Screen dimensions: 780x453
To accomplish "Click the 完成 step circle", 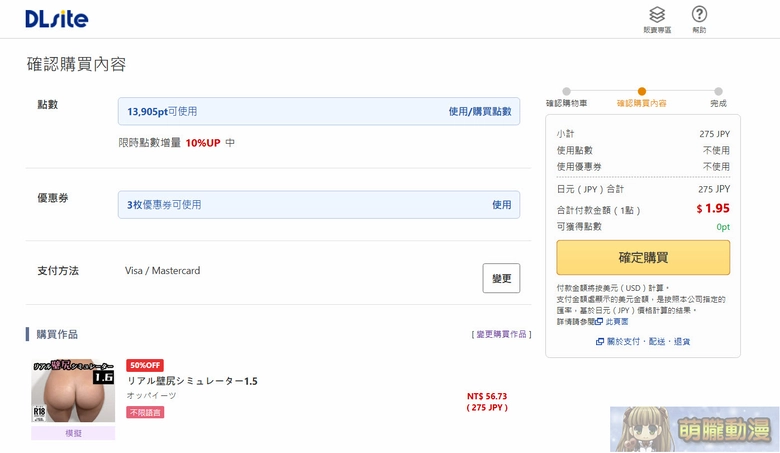I will pyautogui.click(x=718, y=91).
